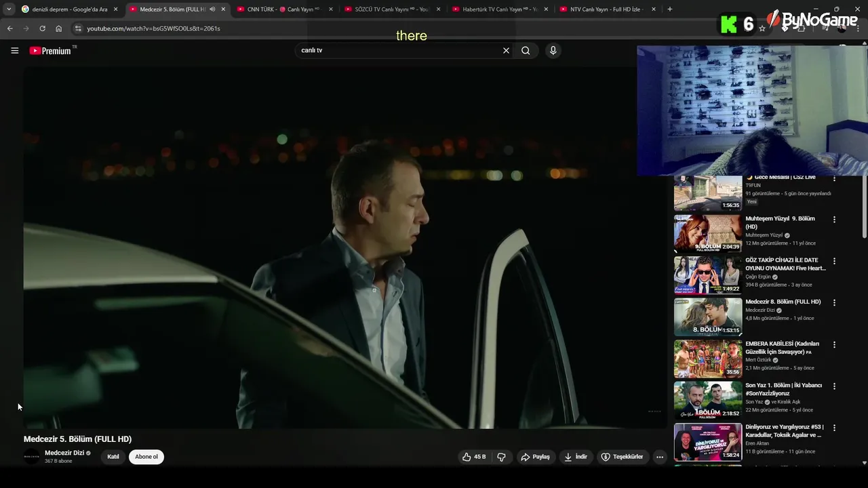Open a new browser tab
The height and width of the screenshot is (488, 868).
point(670,9)
